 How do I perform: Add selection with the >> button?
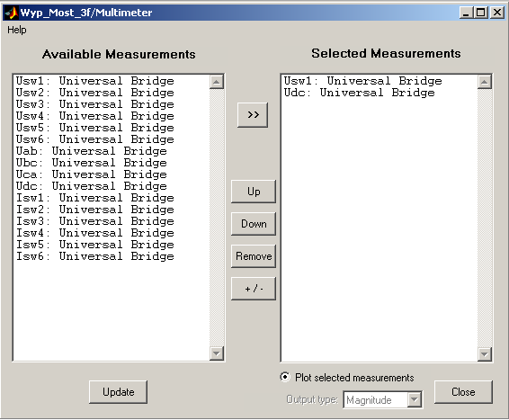pyautogui.click(x=253, y=115)
